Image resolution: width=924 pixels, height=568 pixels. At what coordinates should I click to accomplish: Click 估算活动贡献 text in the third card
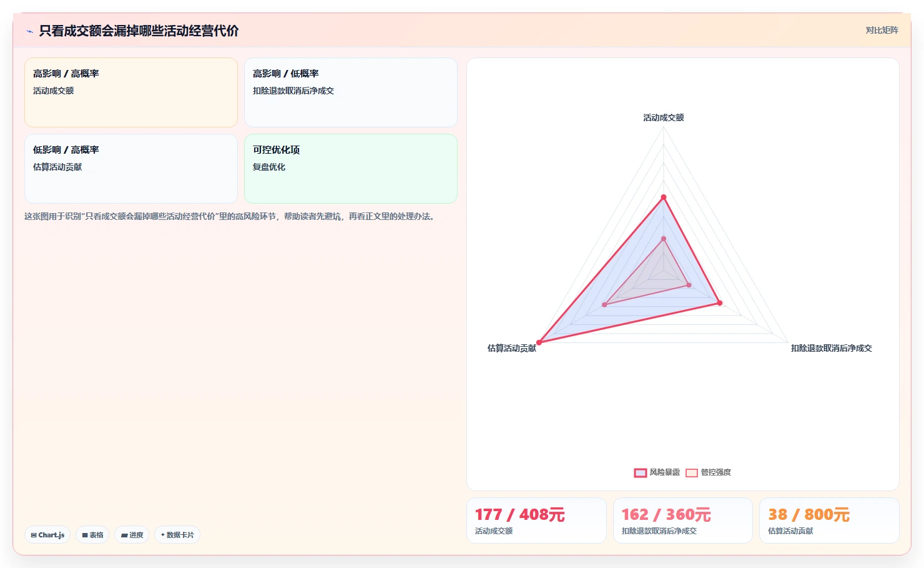(x=57, y=167)
